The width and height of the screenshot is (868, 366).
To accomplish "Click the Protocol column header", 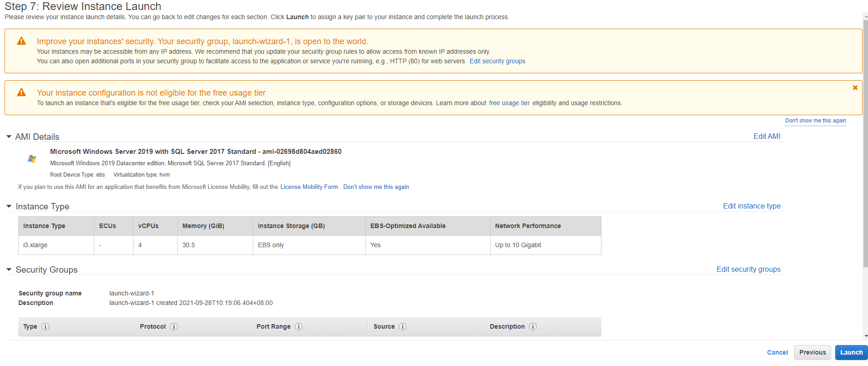I will [153, 326].
